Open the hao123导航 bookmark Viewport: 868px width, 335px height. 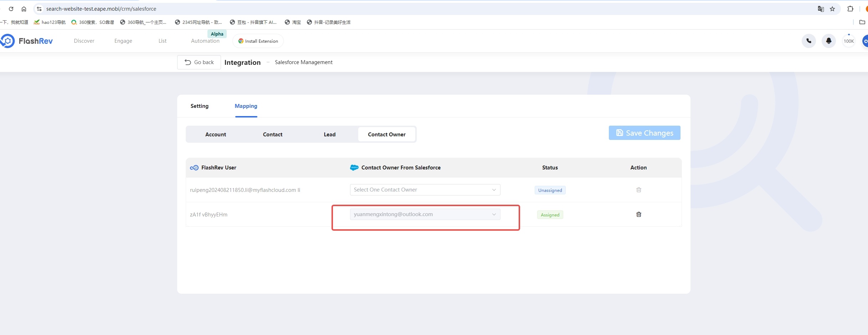point(50,22)
